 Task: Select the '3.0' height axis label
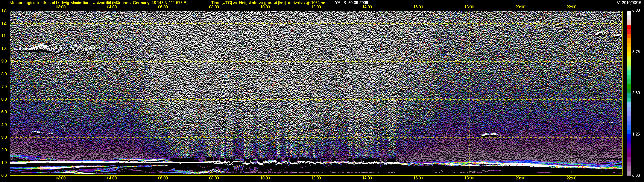pyautogui.click(x=4, y=137)
